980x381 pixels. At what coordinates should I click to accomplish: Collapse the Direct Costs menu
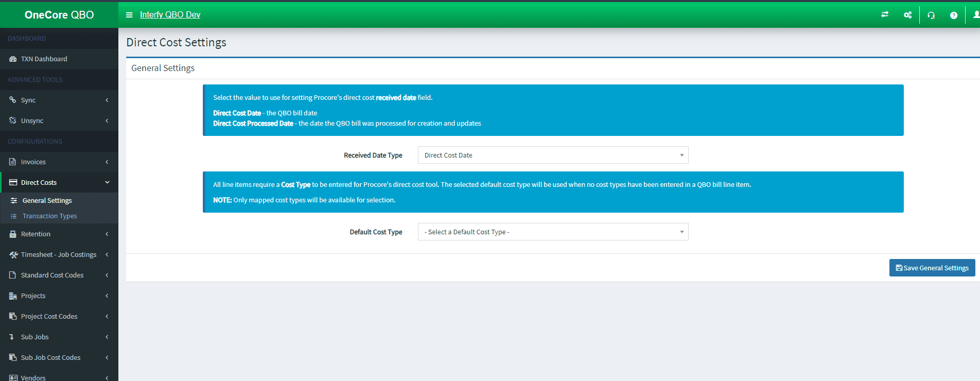point(59,183)
